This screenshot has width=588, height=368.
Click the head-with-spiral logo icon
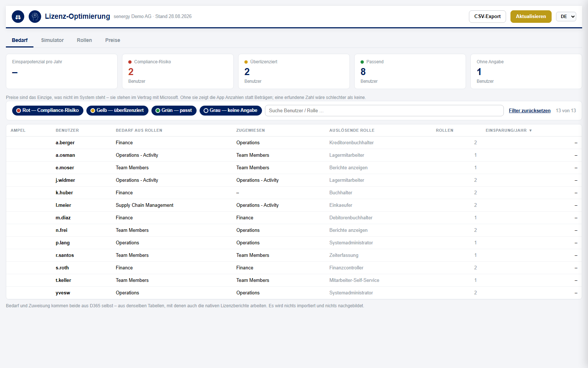[x=35, y=17]
